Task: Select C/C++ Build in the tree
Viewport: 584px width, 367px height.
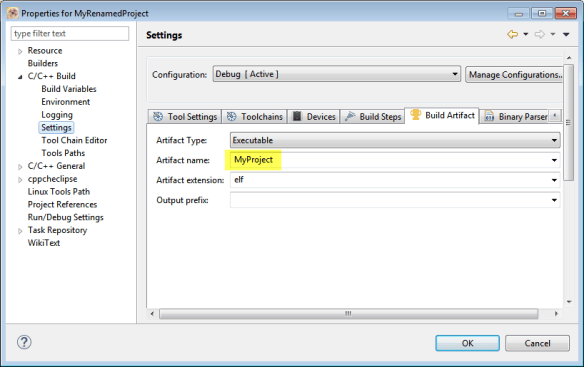Action: coord(51,76)
